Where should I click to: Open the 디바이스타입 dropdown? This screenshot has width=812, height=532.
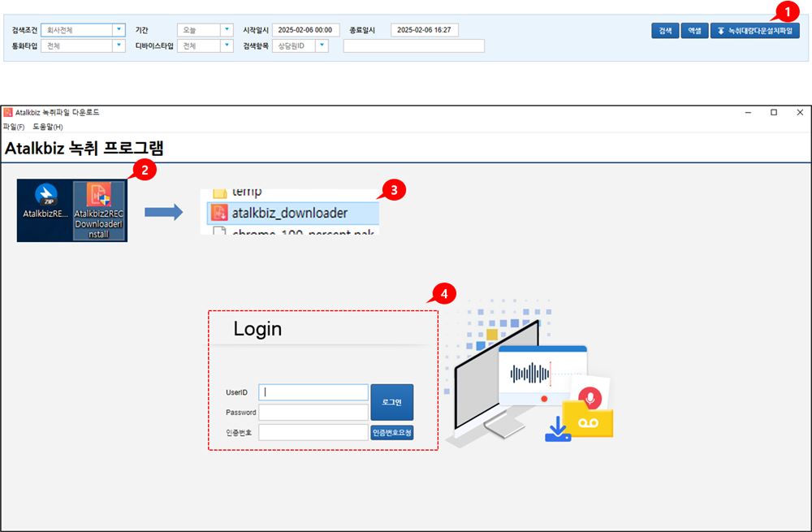[227, 45]
